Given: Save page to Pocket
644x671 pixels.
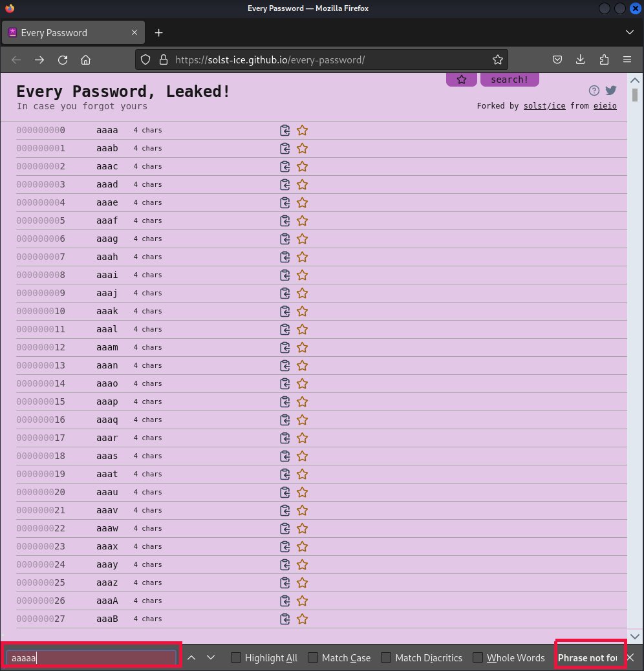Looking at the screenshot, I should tap(557, 59).
